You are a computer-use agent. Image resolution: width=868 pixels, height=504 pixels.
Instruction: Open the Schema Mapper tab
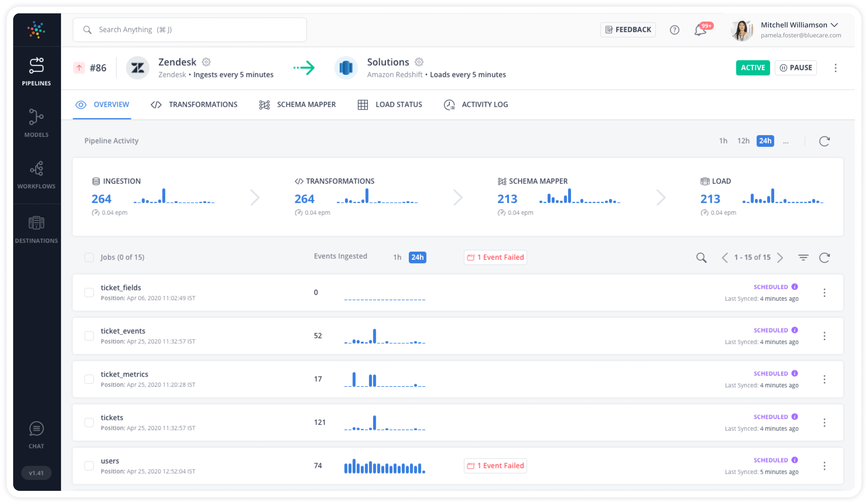coord(297,105)
